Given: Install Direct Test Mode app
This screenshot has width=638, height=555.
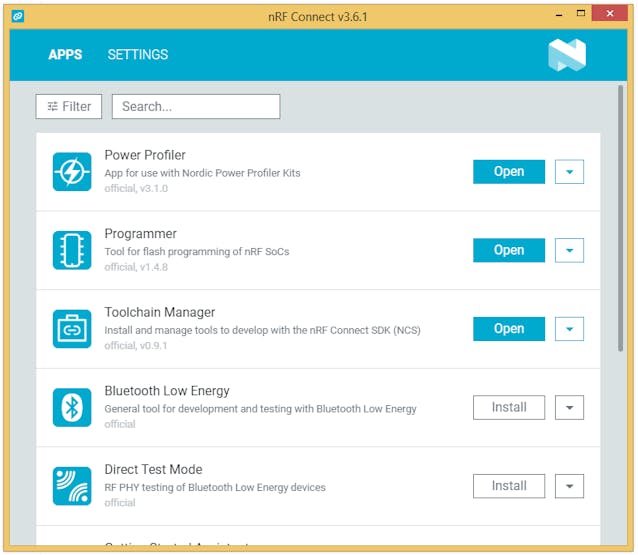Looking at the screenshot, I should (x=509, y=485).
